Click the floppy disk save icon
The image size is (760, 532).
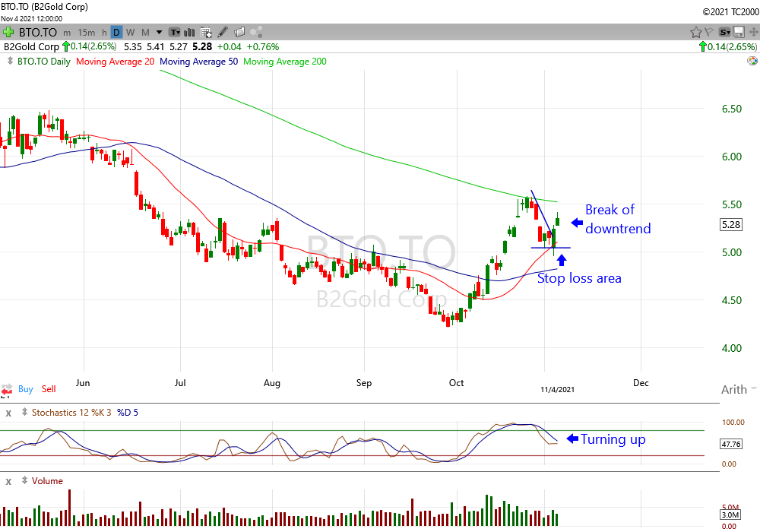point(739,33)
